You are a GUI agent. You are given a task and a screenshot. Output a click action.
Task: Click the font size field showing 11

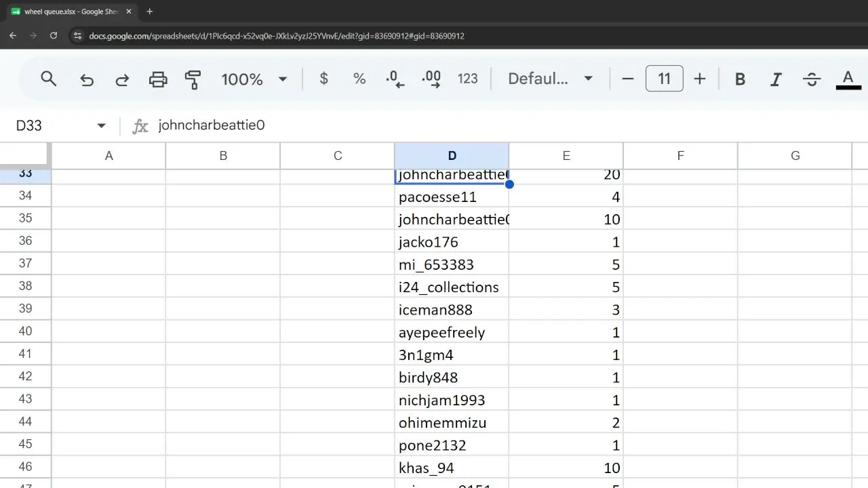[664, 79]
